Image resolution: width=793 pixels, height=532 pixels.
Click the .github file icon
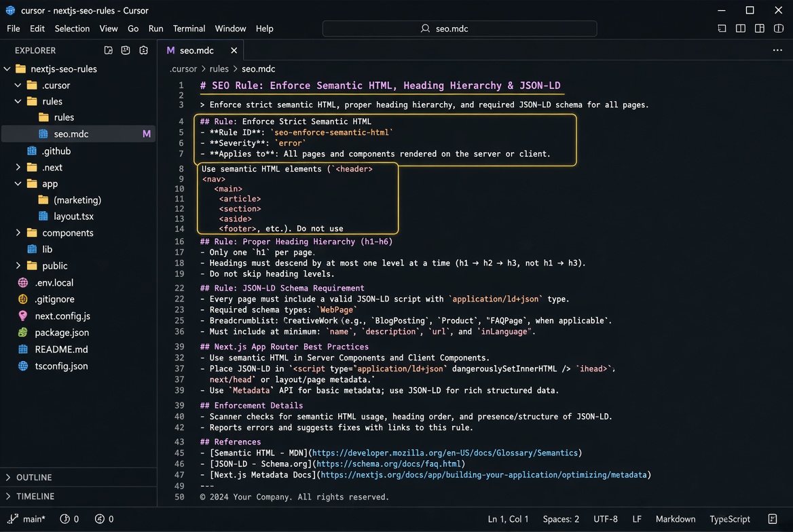point(32,151)
